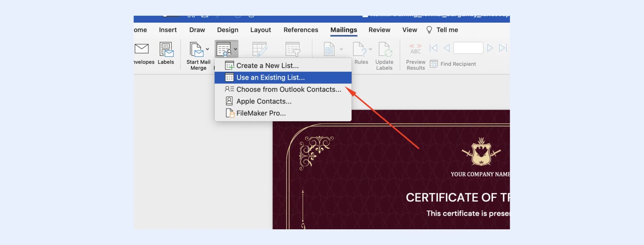Switch to the Layout tab

tap(260, 30)
